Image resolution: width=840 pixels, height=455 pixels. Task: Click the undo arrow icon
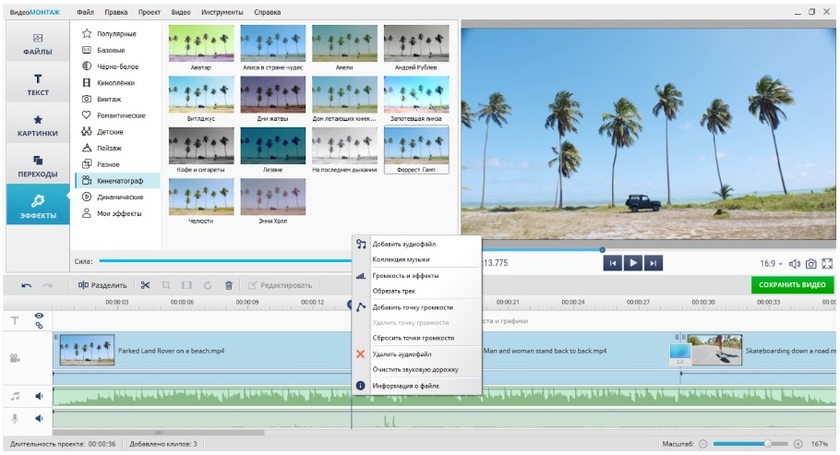tap(26, 285)
